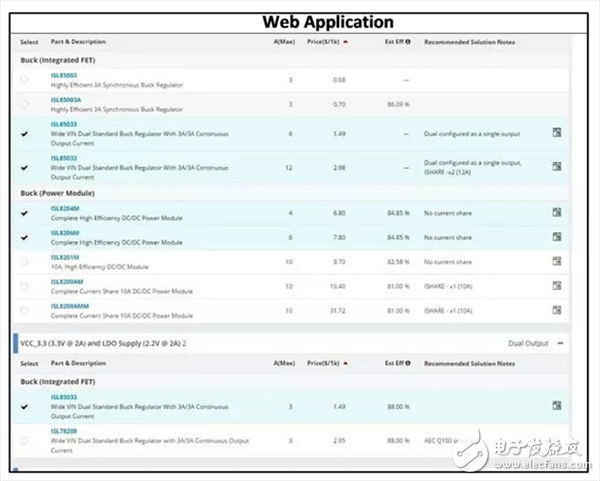The image size is (600, 481).
Task: Open the ISL78208 part link
Action: [65, 433]
